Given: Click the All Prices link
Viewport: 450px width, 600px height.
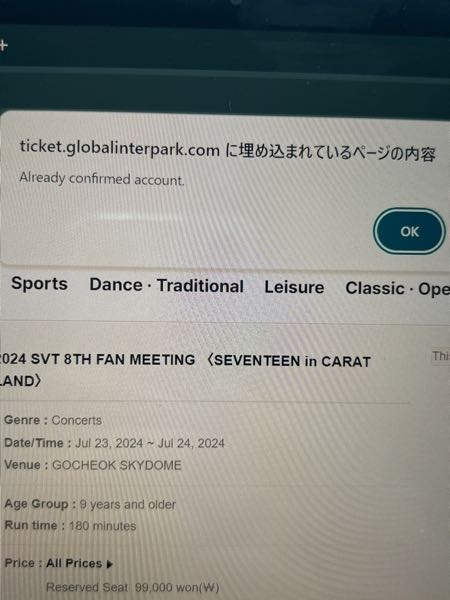Looking at the screenshot, I should (74, 563).
